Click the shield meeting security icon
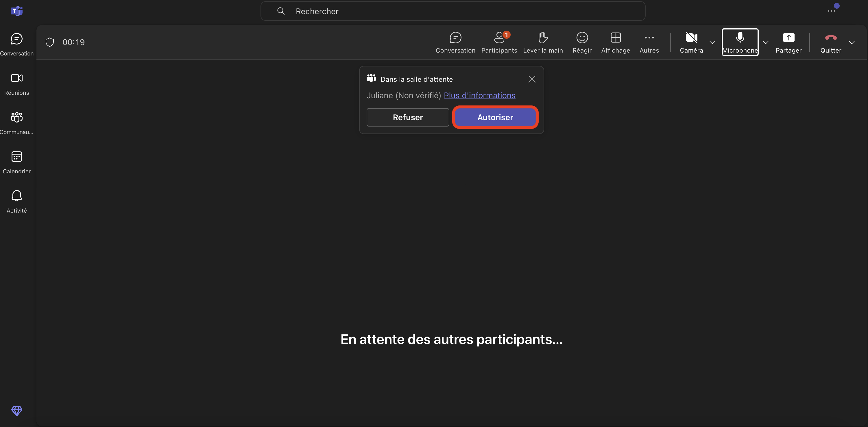868x427 pixels. point(50,42)
